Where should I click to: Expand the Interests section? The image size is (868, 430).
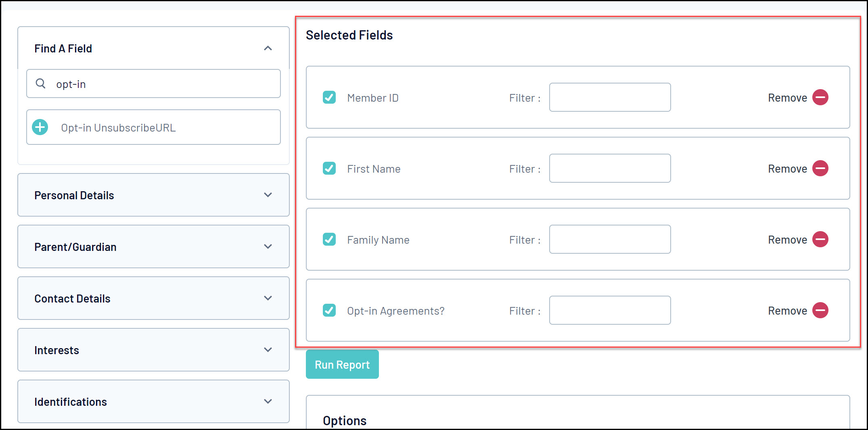[268, 350]
